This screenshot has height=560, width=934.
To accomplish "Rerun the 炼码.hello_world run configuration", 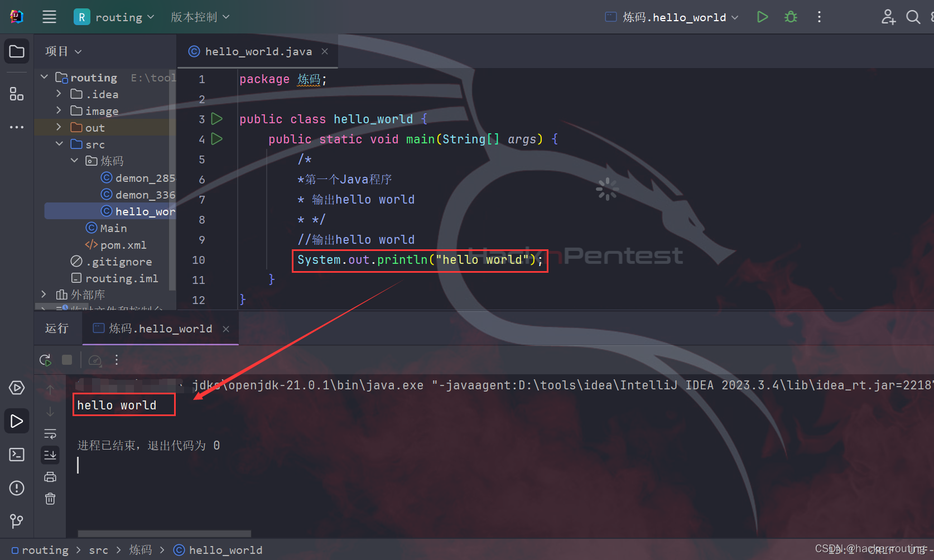I will point(45,360).
